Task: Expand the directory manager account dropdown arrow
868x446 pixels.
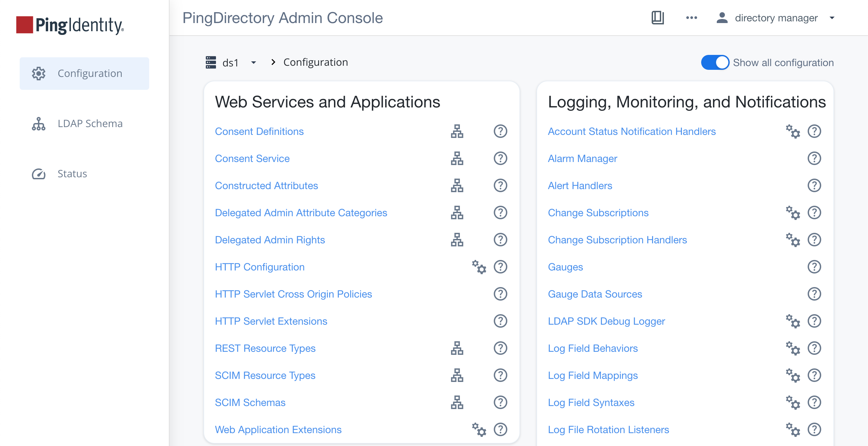Action: (x=832, y=18)
